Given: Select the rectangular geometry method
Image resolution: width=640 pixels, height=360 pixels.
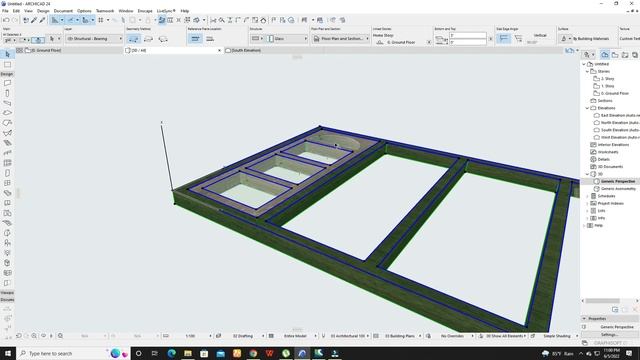Looking at the screenshot, I should (149, 39).
